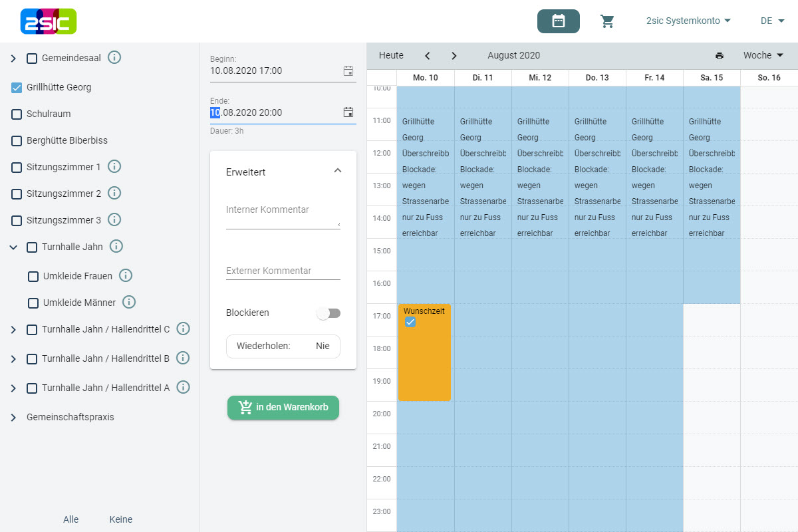Open date picker for Ende field
Viewport: 798px width, 532px height.
pos(348,112)
